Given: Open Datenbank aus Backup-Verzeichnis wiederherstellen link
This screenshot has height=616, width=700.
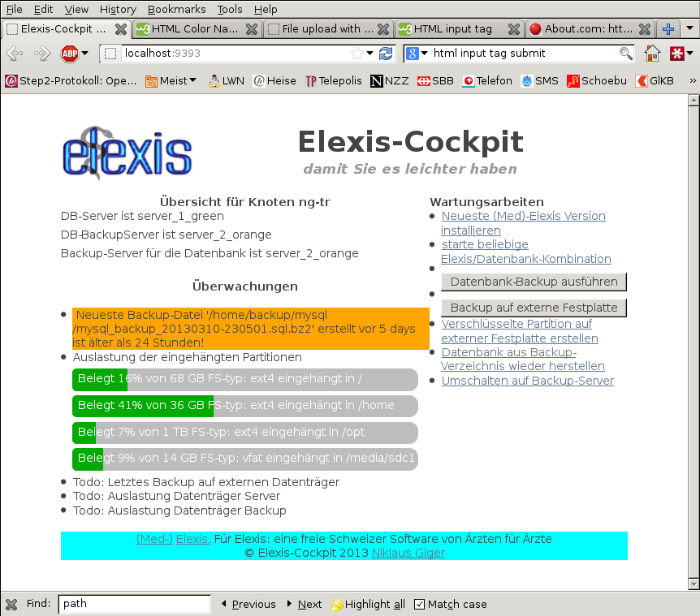Looking at the screenshot, I should coord(522,359).
